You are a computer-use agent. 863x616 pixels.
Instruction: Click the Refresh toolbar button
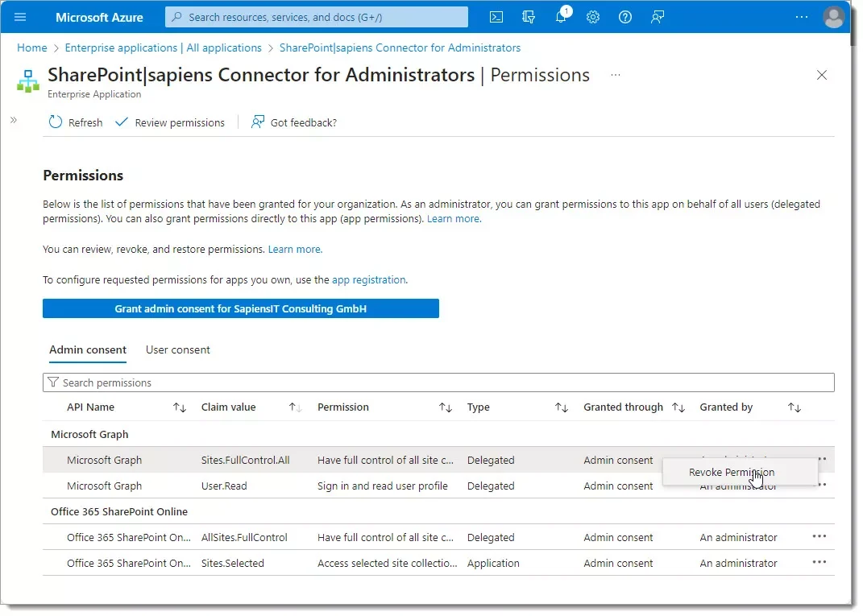(x=76, y=122)
